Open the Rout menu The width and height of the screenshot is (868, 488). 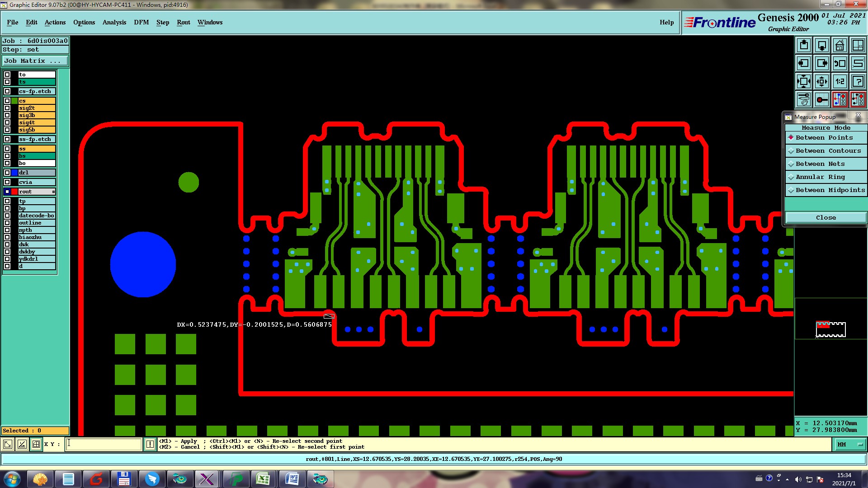pyautogui.click(x=184, y=22)
